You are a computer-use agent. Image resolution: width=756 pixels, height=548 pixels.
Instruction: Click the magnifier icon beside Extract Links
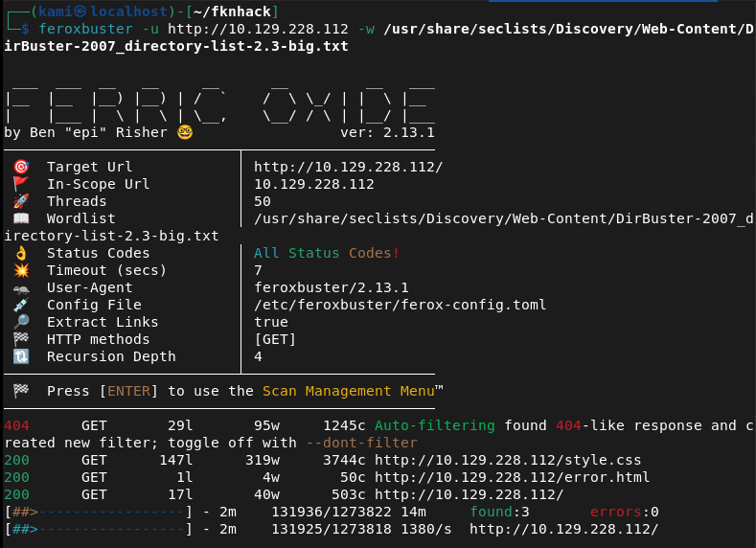pyautogui.click(x=21, y=322)
